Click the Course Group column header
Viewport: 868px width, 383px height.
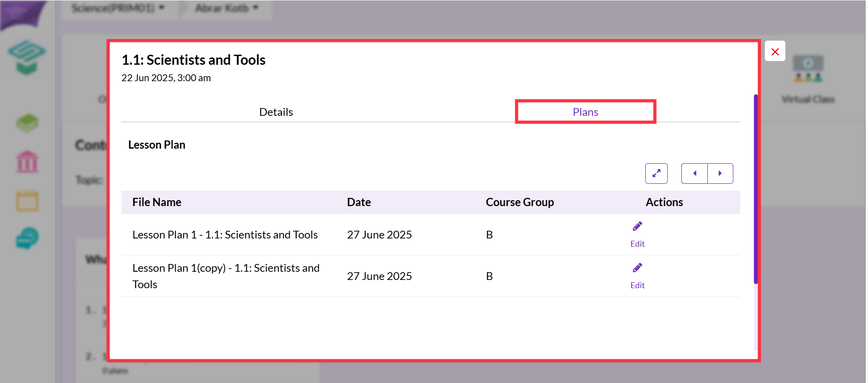tap(520, 202)
